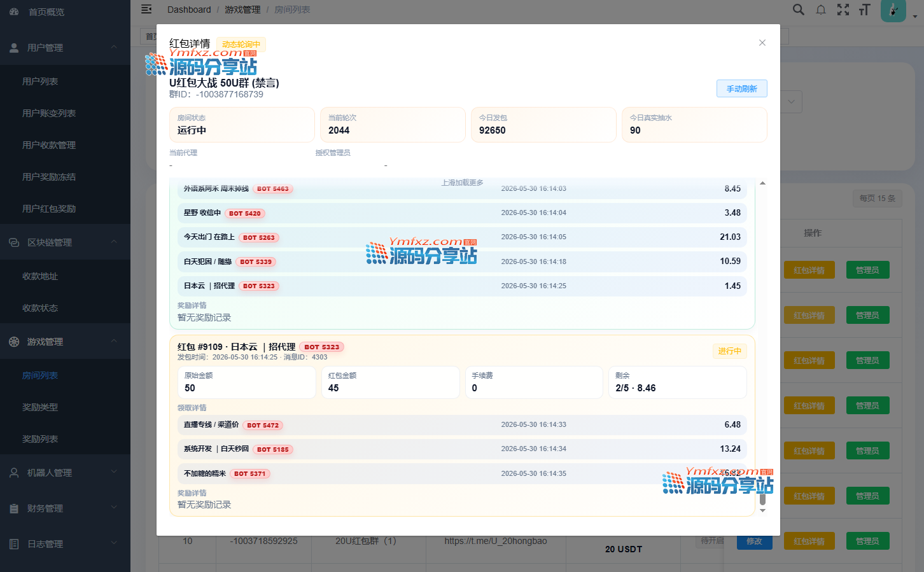Click the 剩余 value 2/5 · 8.46
Screen dimensions: 924x572
point(636,388)
